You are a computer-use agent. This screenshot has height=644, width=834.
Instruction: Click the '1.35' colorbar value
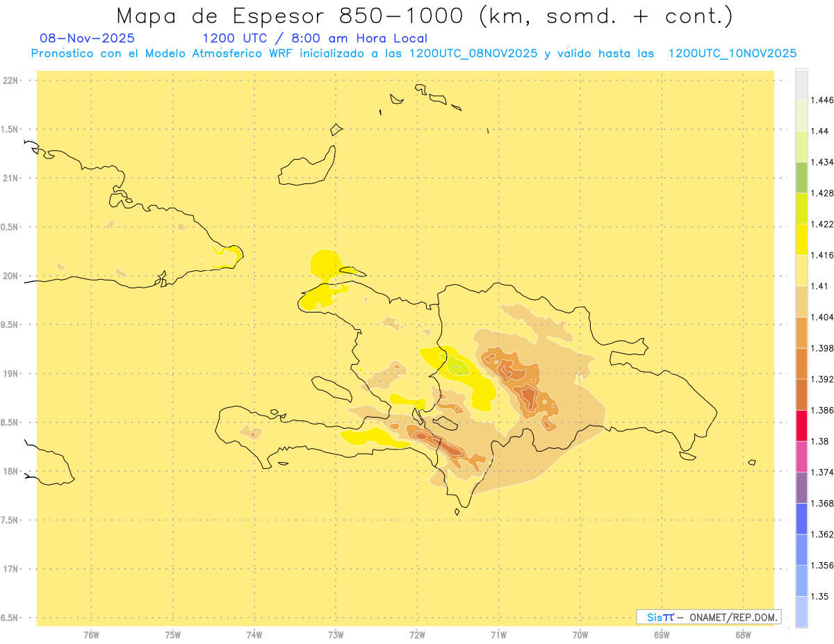tap(819, 596)
